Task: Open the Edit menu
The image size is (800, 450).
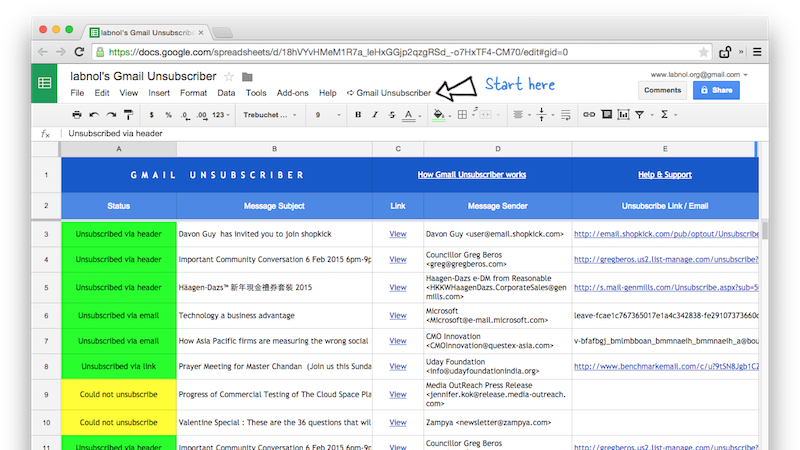Action: (102, 93)
